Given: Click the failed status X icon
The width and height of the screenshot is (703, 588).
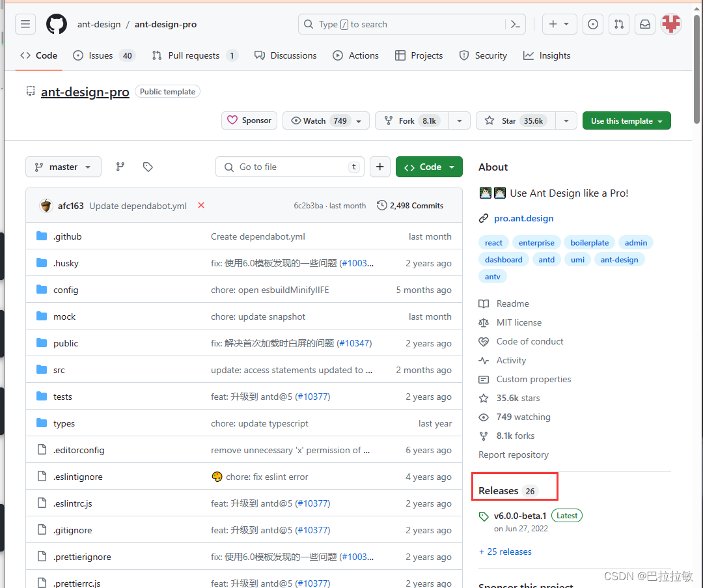Looking at the screenshot, I should tap(201, 205).
